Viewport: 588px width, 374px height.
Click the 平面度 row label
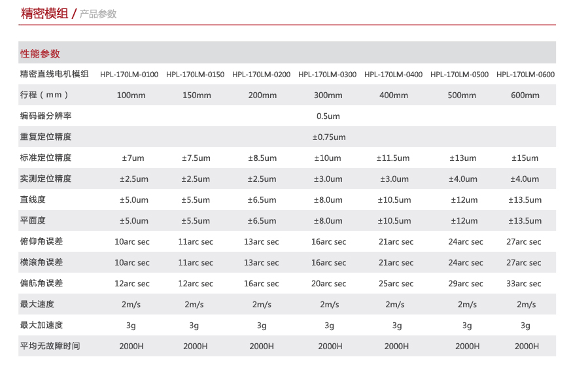pyautogui.click(x=33, y=221)
